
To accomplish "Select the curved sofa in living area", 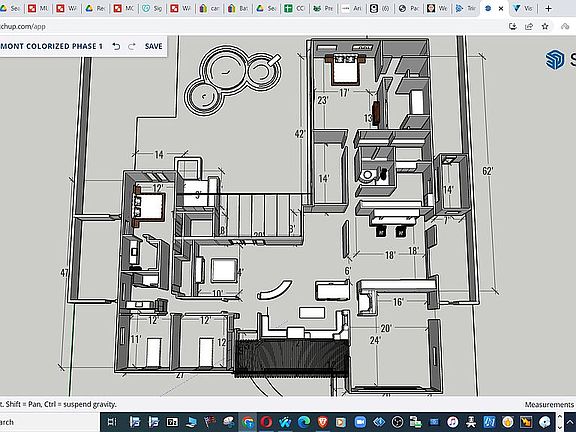I will tap(274, 290).
